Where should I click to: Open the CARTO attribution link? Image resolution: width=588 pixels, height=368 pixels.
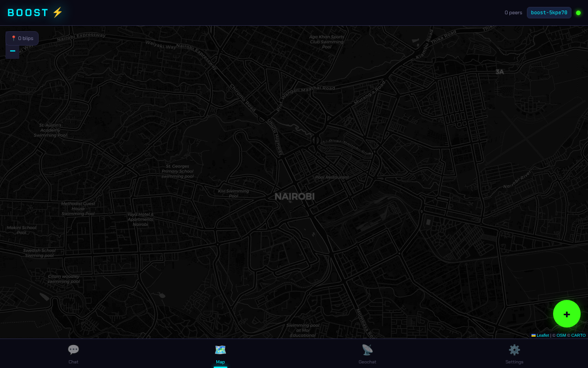(578, 335)
